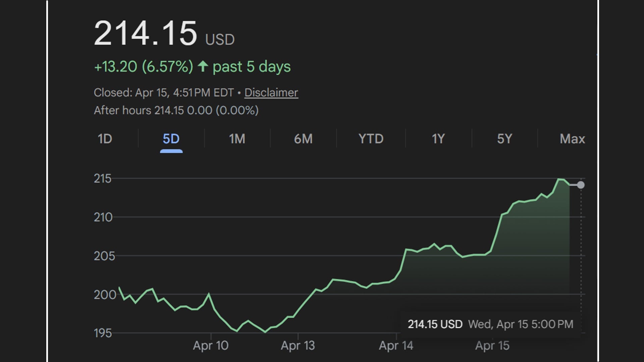Select the 1D time range tab
The width and height of the screenshot is (644, 362).
pos(104,138)
